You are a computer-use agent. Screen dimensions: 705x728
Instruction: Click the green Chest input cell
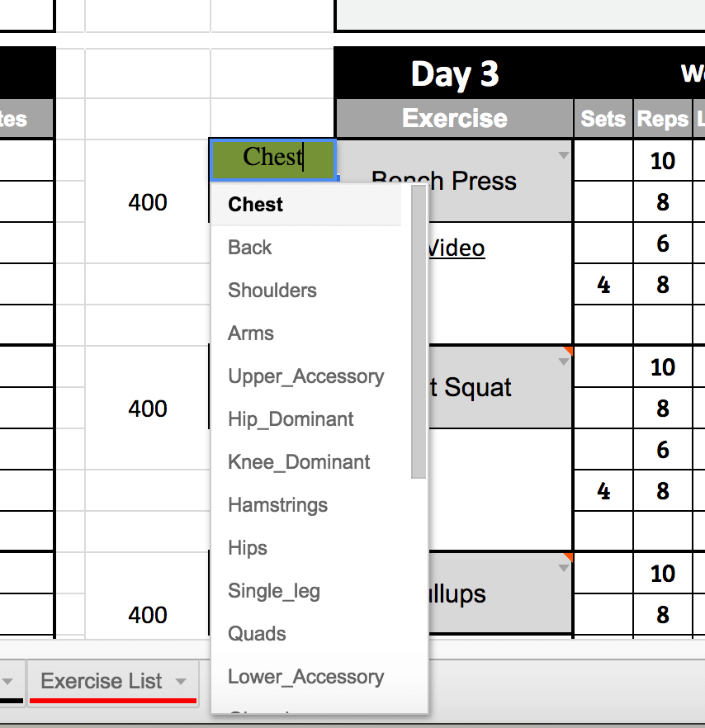(x=272, y=158)
